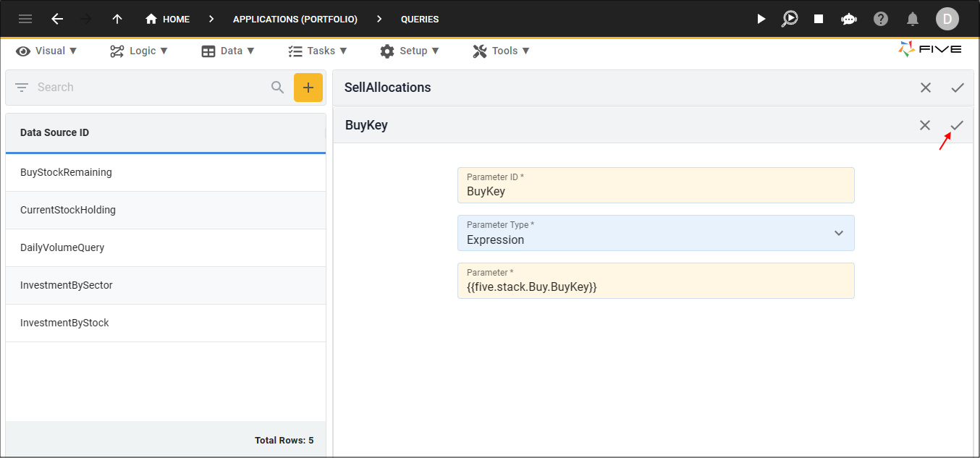Open the chat bot icon
The width and height of the screenshot is (980, 458).
849,19
